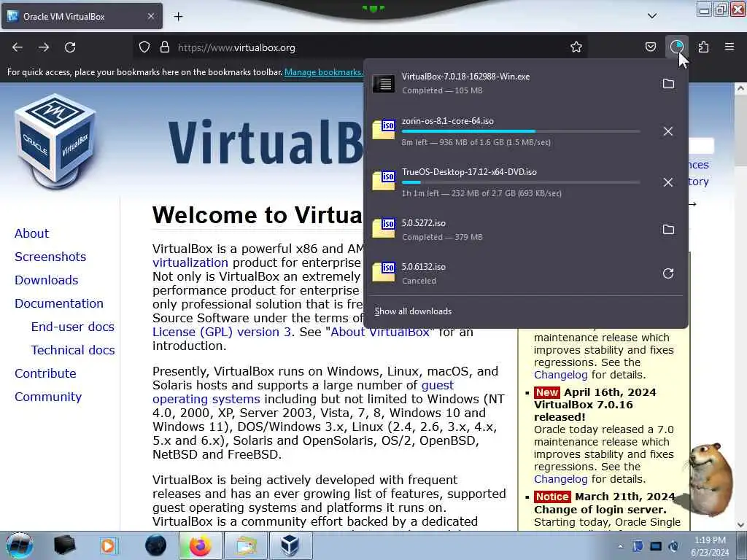Show VirtualBox-7.0.18 Win.exe in its folder
The width and height of the screenshot is (747, 560).
tap(668, 84)
